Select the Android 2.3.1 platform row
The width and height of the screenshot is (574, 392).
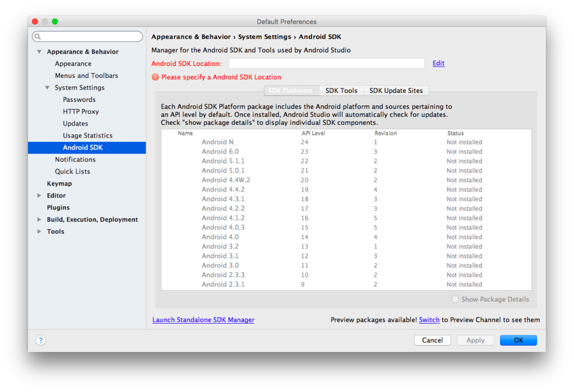[x=346, y=284]
